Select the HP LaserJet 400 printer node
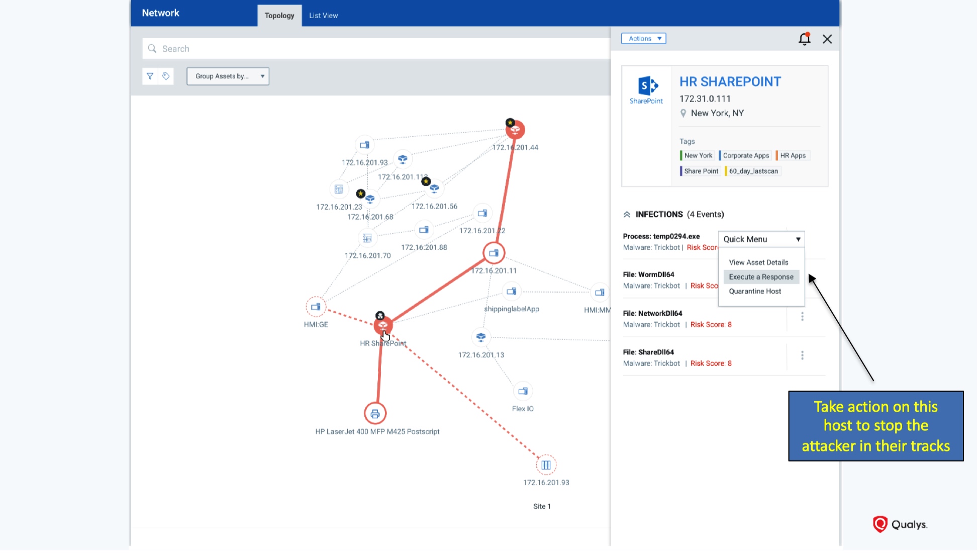Image resolution: width=980 pixels, height=553 pixels. coord(375,414)
